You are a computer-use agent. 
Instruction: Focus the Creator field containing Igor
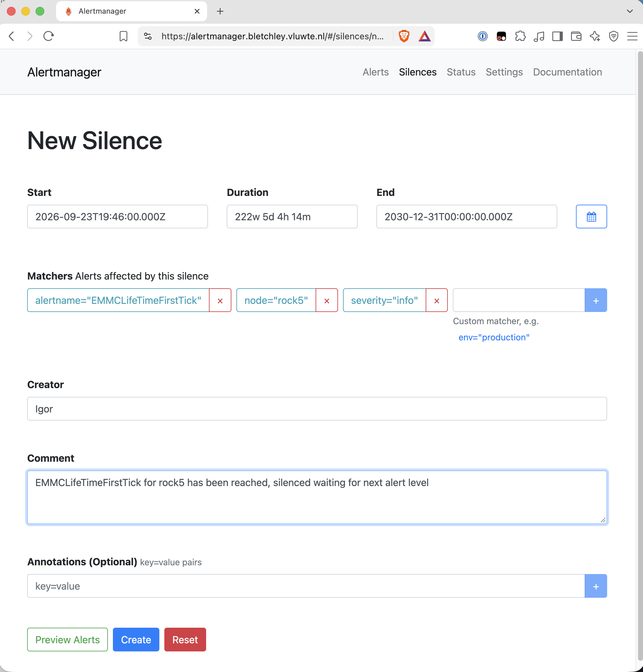tap(317, 409)
